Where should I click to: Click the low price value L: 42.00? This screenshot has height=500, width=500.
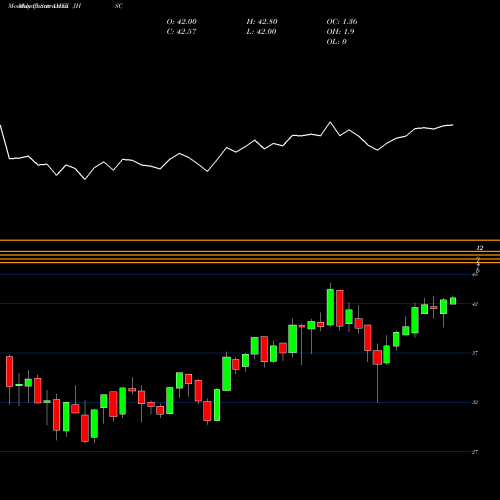pyautogui.click(x=261, y=32)
